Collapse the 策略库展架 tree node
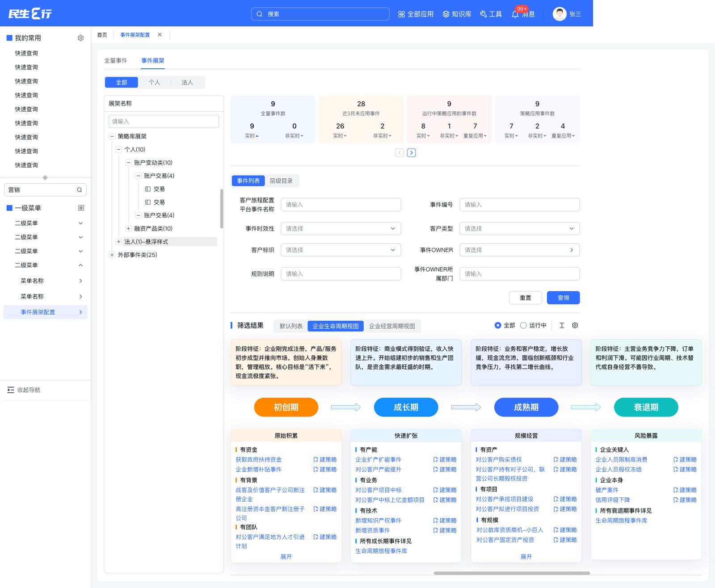Screen dimensions: 715x588 click(112, 136)
